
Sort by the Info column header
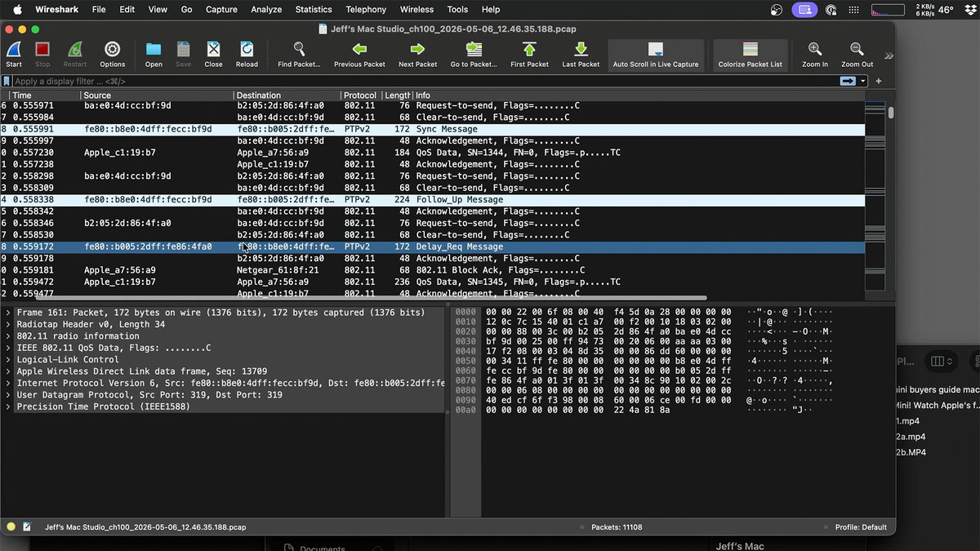coord(637,96)
